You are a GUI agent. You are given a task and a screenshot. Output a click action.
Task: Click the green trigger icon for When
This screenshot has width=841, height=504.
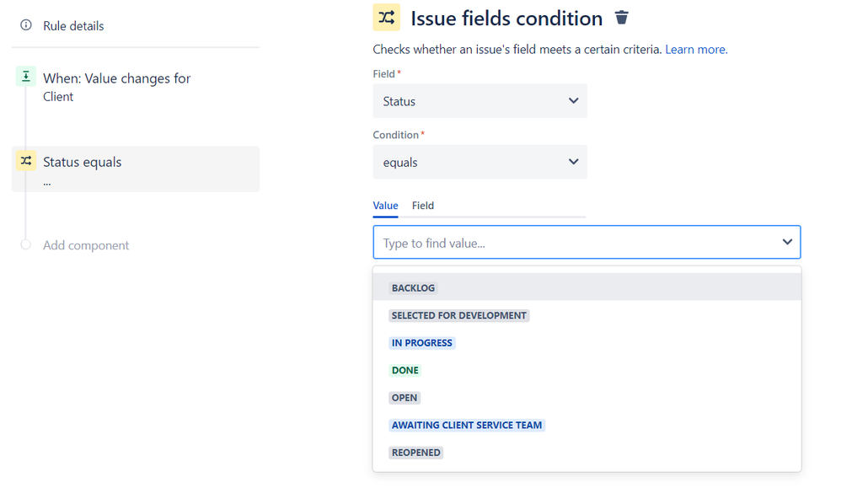pos(26,78)
